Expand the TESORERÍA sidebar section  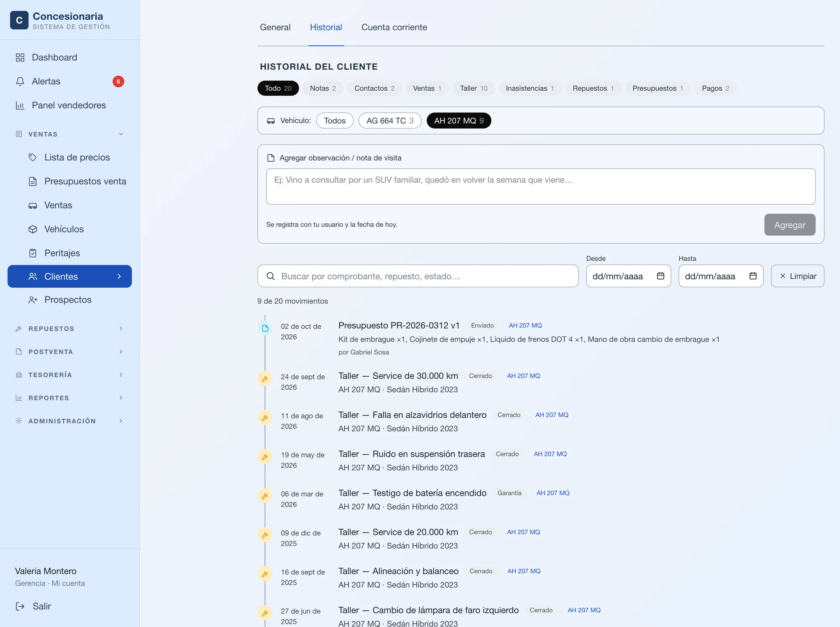pos(70,375)
